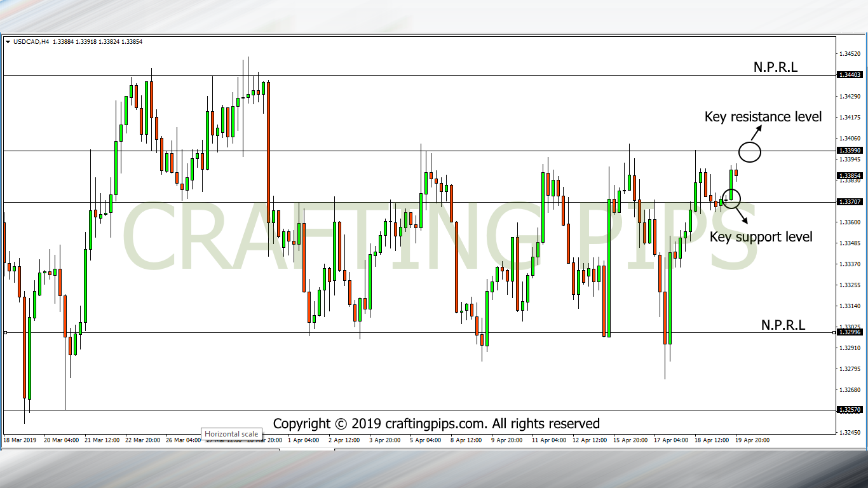The width and height of the screenshot is (868, 488).
Task: Select the Key resistance level text label
Action: point(763,117)
